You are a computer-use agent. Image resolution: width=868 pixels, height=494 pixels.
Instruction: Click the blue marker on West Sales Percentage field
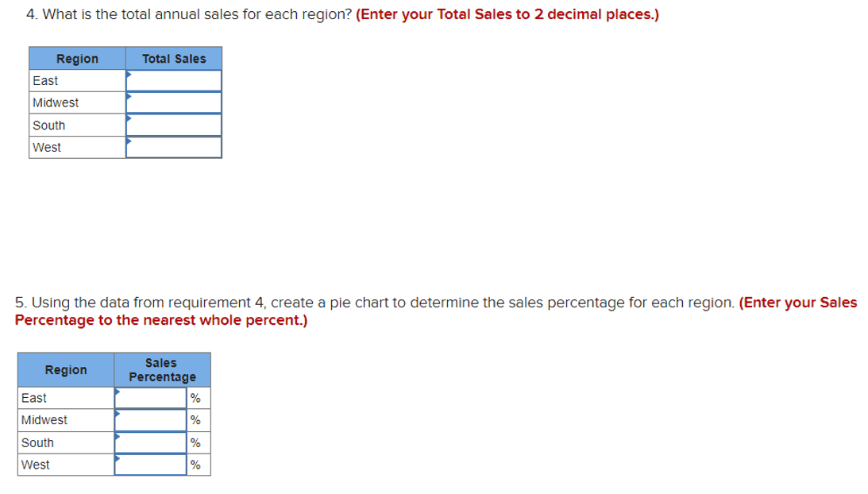[x=118, y=460]
